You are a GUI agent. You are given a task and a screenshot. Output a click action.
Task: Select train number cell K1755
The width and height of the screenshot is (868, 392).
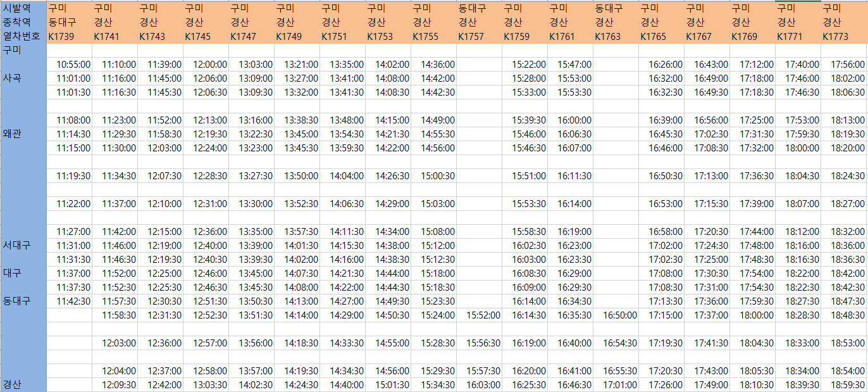pyautogui.click(x=434, y=36)
